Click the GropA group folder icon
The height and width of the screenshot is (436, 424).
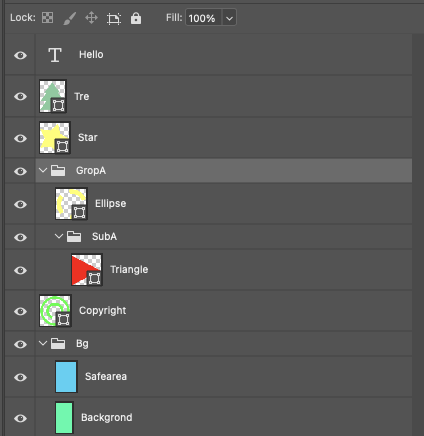pyautogui.click(x=58, y=171)
